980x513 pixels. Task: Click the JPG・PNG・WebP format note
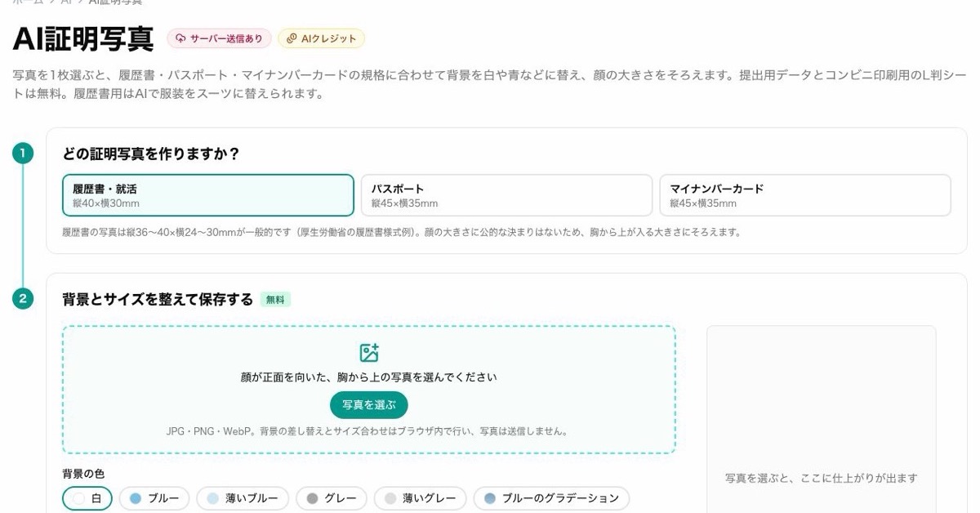coord(369,430)
